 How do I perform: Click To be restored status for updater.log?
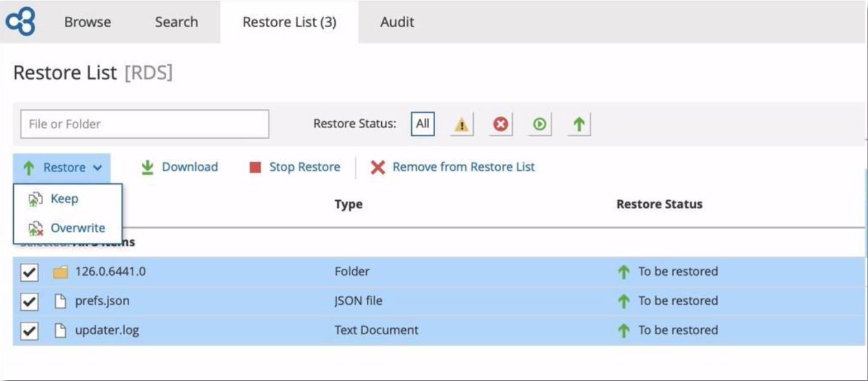pos(678,331)
